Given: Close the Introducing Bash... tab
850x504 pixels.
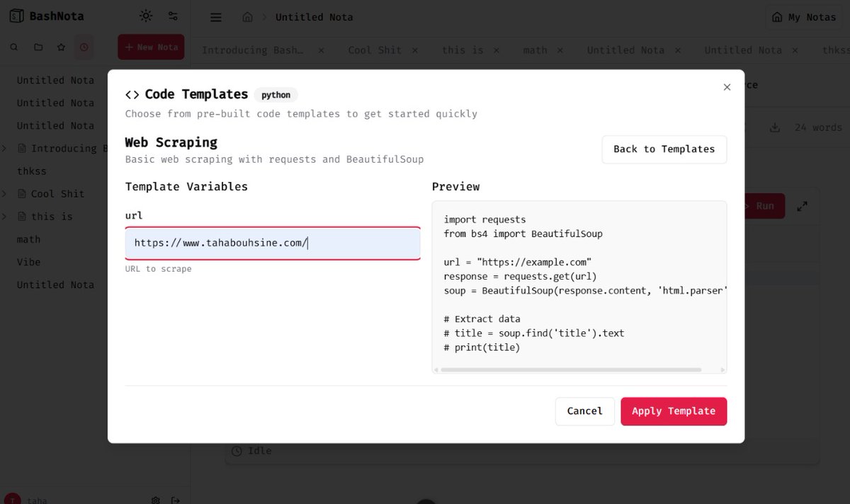Looking at the screenshot, I should pos(321,50).
